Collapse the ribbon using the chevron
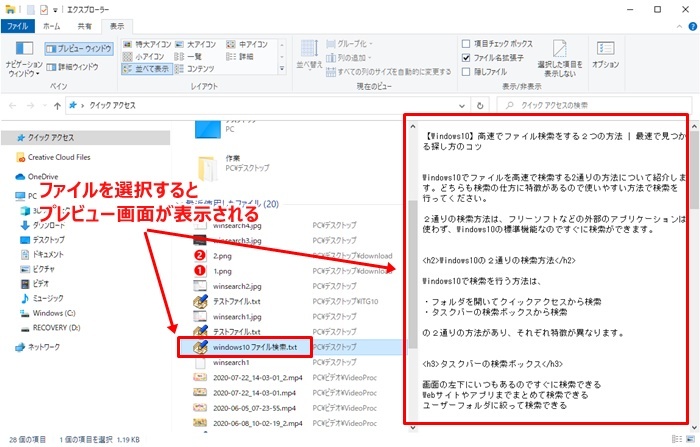 pos(676,25)
